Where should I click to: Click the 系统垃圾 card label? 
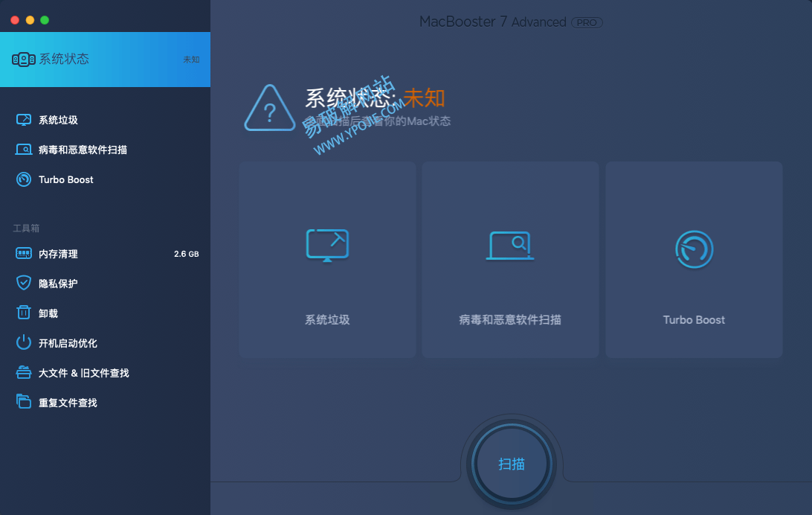(327, 320)
